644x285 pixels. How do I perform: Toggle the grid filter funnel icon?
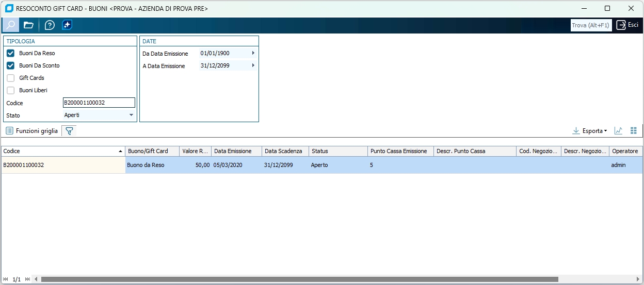pyautogui.click(x=69, y=131)
